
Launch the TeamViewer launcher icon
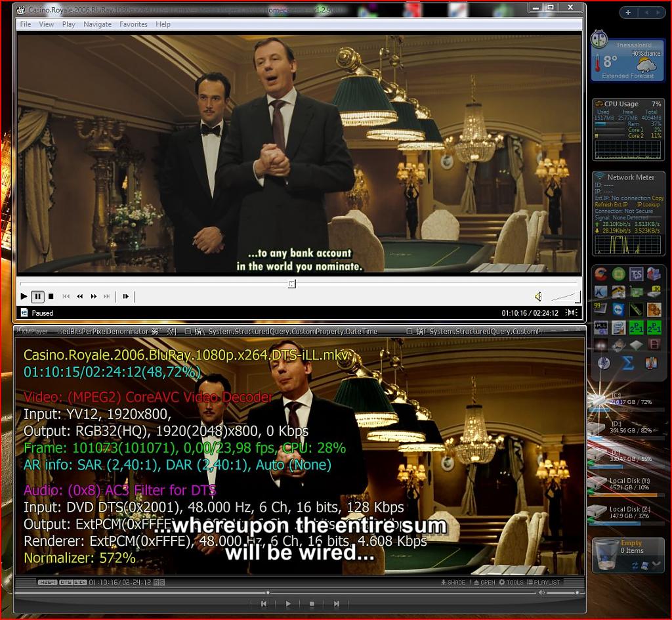click(618, 309)
